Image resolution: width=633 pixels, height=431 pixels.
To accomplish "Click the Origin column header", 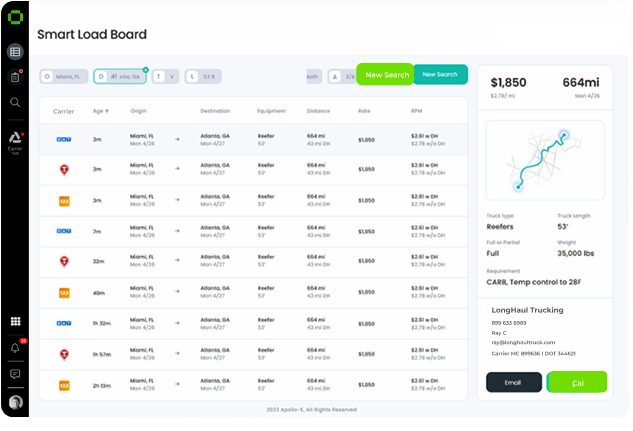I will (138, 111).
